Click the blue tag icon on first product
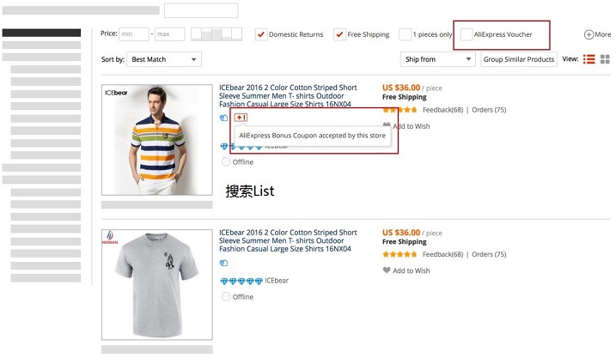Image resolution: width=616 pixels, height=364 pixels. tap(224, 118)
